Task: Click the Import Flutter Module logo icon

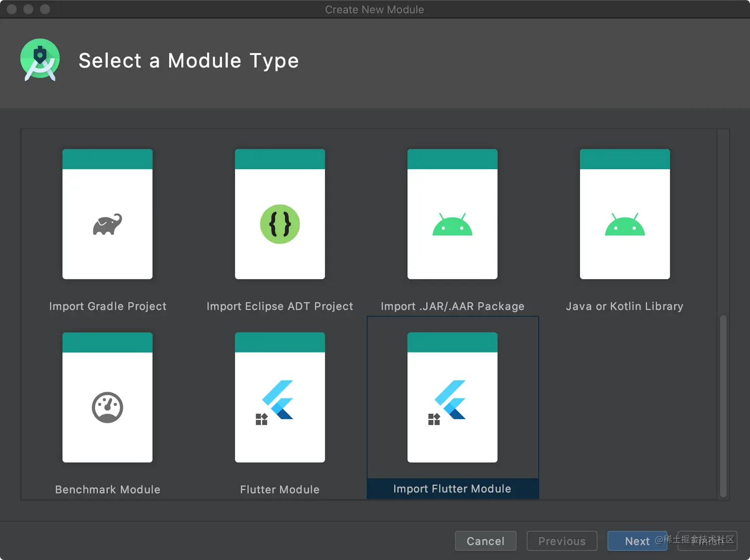Action: coord(447,403)
